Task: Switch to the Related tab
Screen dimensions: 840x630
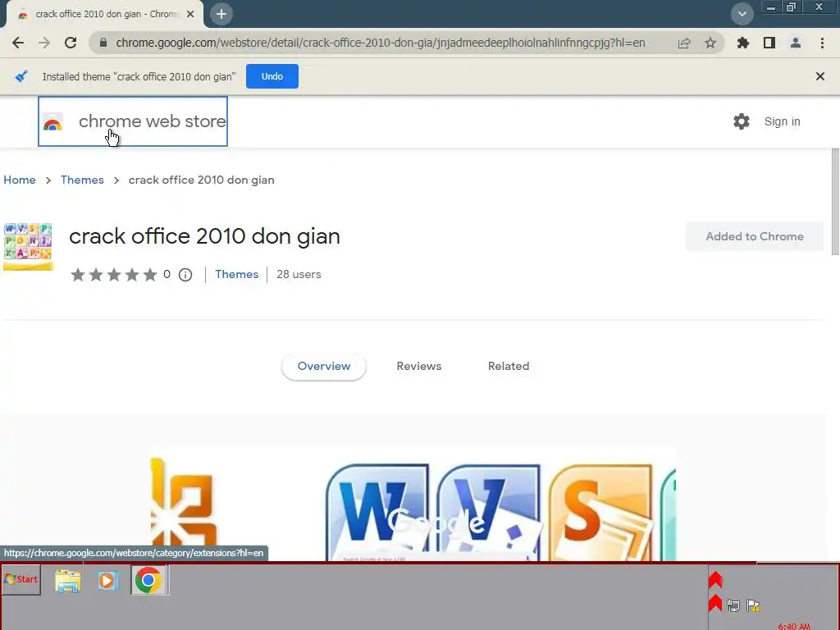Action: 509,366
